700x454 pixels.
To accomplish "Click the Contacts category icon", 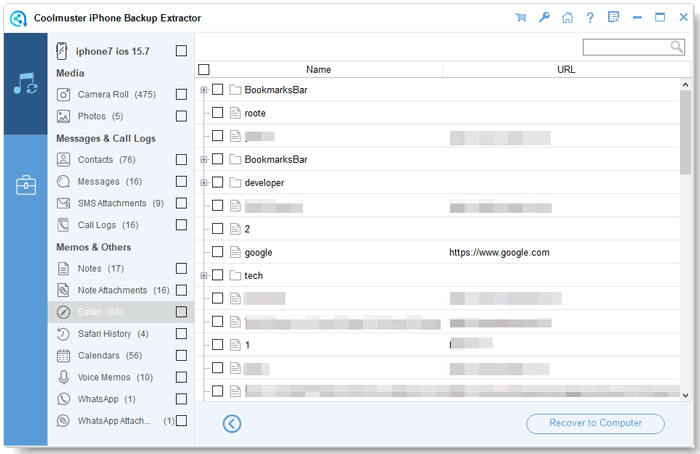I will 63,159.
